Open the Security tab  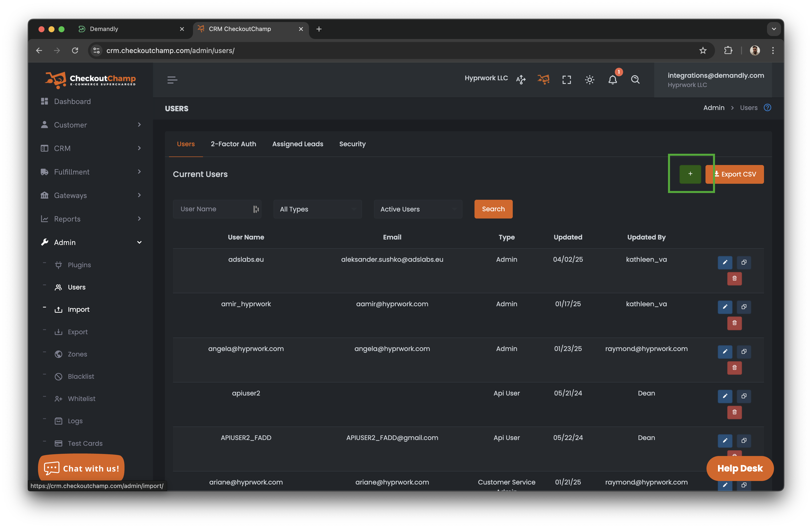click(352, 144)
